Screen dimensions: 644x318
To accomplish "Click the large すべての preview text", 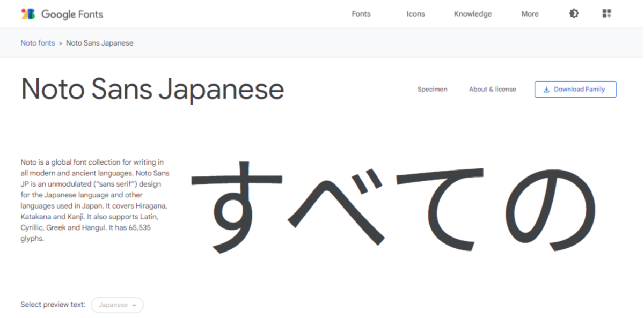I will tap(394, 206).
